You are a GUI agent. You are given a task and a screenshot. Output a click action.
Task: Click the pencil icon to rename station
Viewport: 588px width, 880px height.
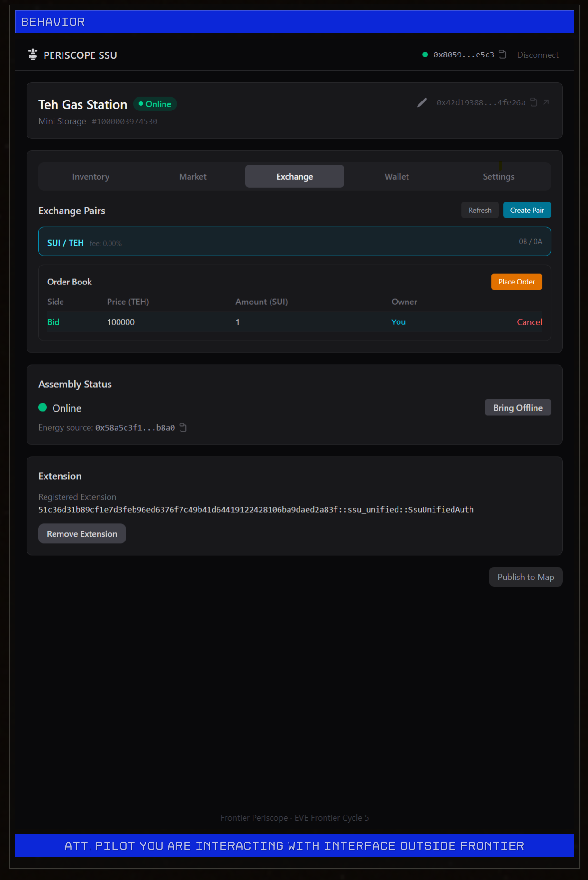coord(422,102)
